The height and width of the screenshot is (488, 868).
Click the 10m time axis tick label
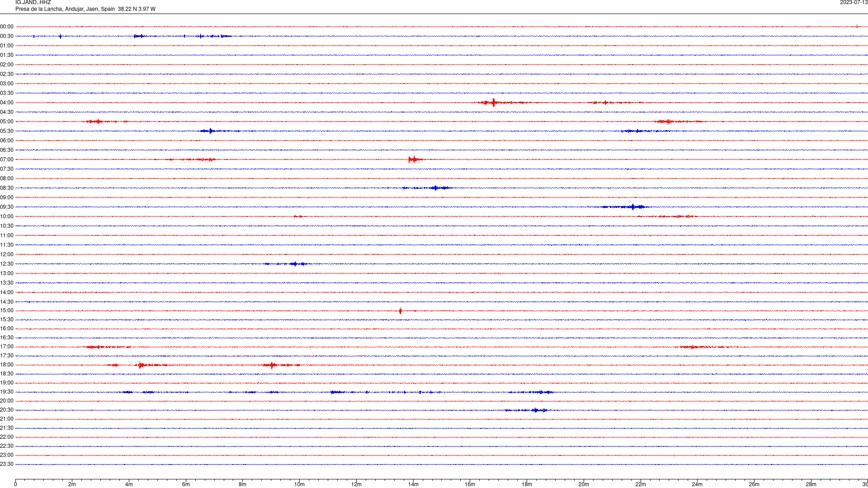299,484
